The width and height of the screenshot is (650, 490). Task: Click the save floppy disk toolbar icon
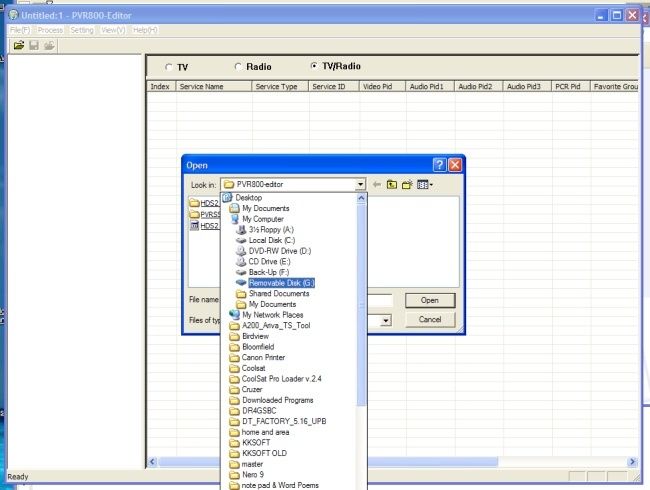(x=34, y=45)
